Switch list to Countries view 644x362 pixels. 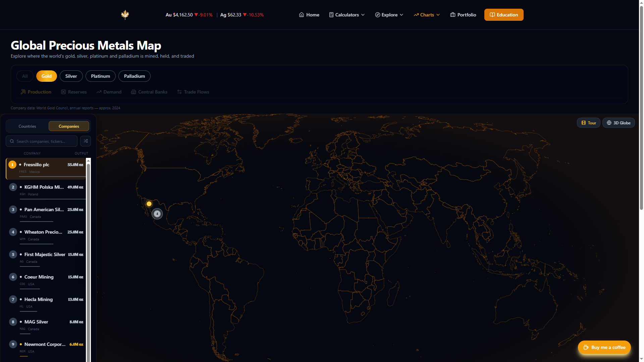coord(27,126)
